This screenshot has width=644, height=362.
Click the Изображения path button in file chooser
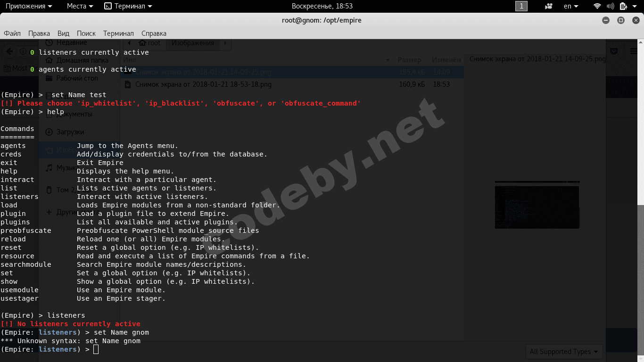coord(193,43)
